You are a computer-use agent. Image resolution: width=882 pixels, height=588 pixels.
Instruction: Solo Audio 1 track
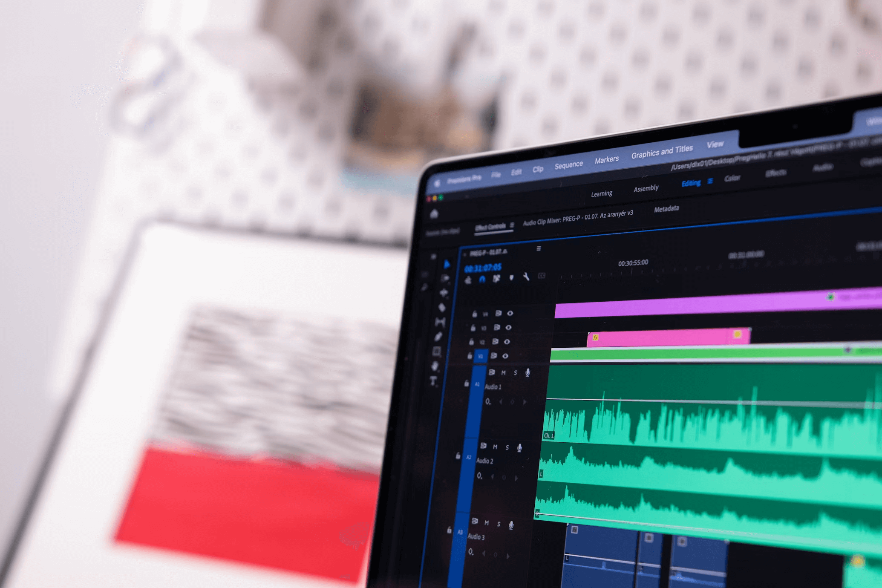point(516,373)
